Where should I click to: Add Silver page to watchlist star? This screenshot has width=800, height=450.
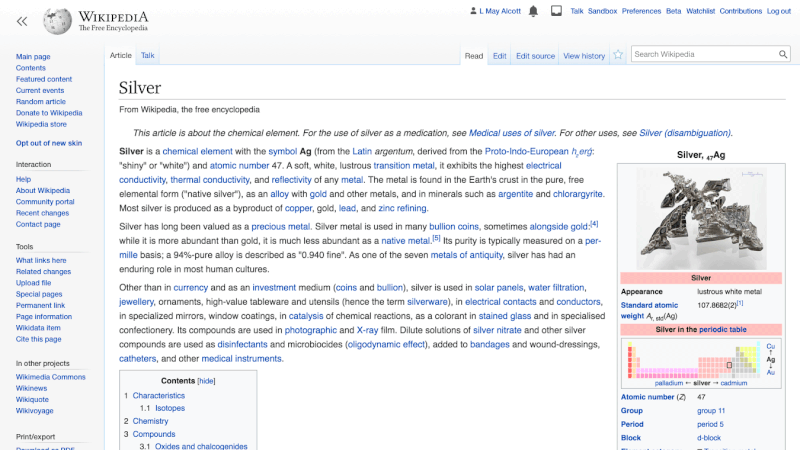pos(618,55)
